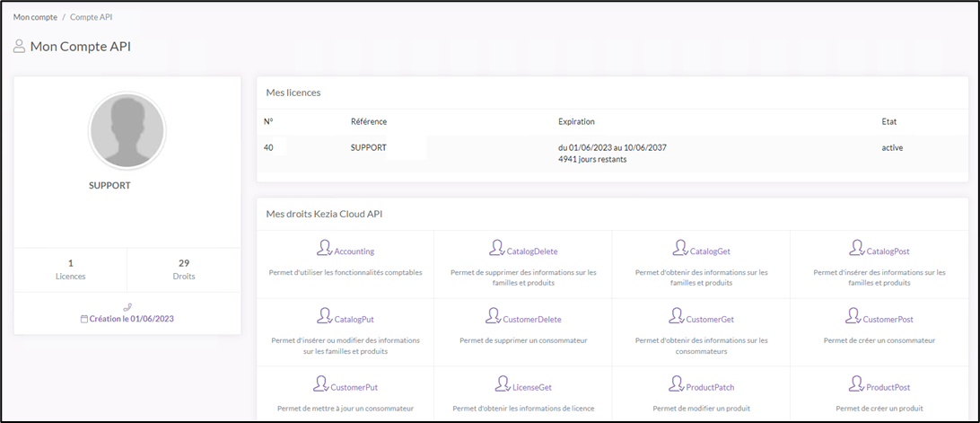Click the Accounting rights icon
Viewport: 980px width, 423px height.
tap(324, 248)
